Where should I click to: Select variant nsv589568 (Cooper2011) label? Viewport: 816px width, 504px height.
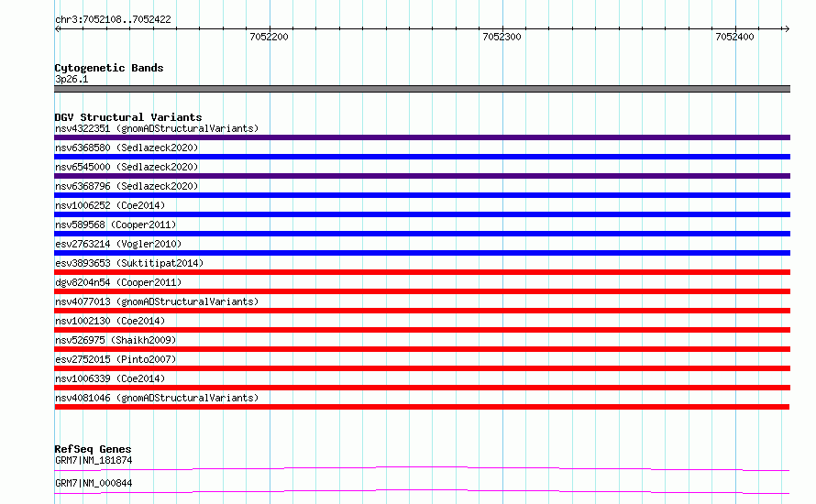coord(116,225)
